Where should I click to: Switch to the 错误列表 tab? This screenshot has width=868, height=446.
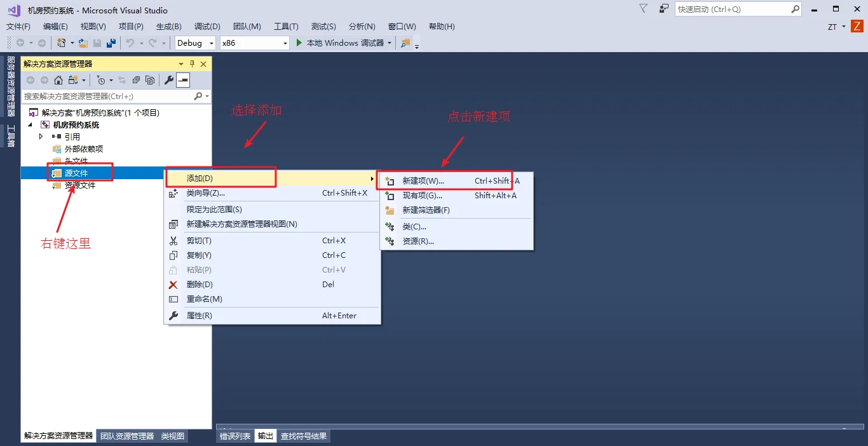235,436
